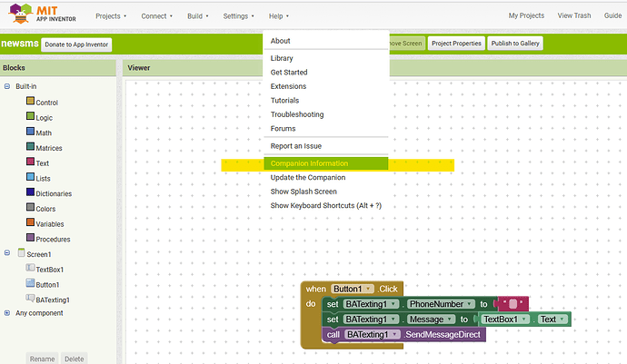Collapse the Screen1 component tree
Viewport: 627px width, 364px height.
pyautogui.click(x=7, y=254)
